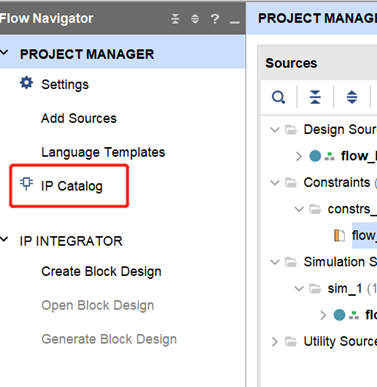Open Flow Navigator help question mark
The image size is (377, 387).
215,19
